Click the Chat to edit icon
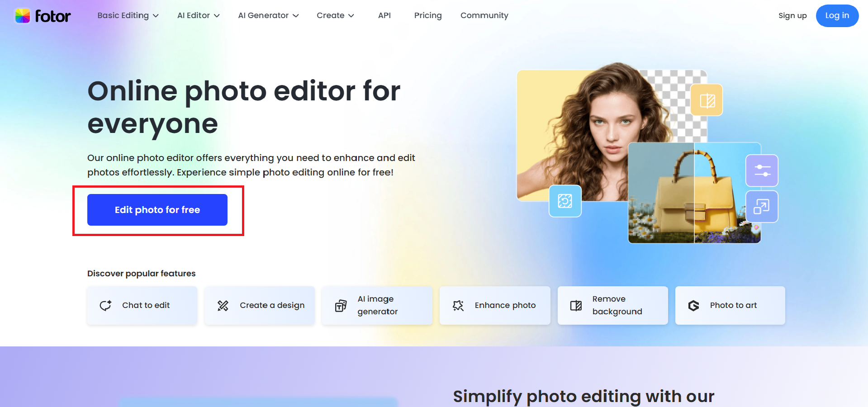The width and height of the screenshot is (868, 407). point(105,305)
